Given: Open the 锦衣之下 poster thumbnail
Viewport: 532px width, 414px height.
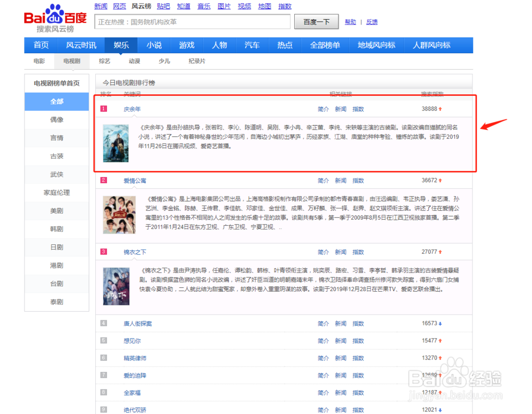Looking at the screenshot, I should tap(116, 286).
